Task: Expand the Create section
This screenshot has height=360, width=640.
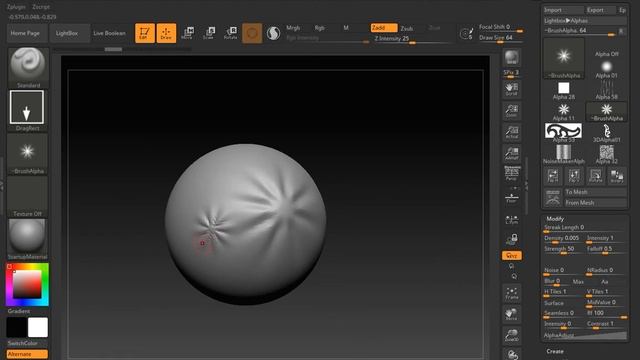Action: click(555, 351)
